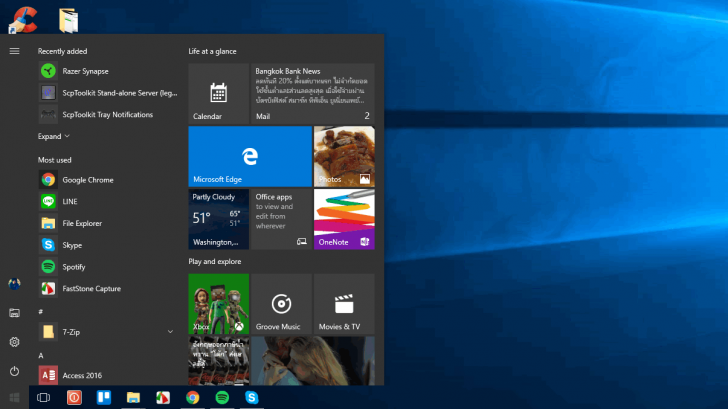Open the Office apps tile

click(281, 219)
